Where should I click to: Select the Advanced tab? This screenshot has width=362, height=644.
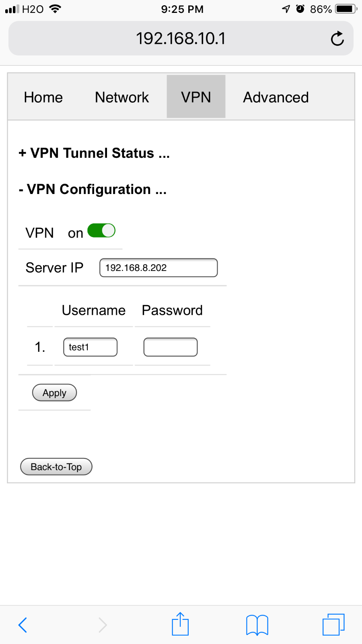[x=276, y=97]
